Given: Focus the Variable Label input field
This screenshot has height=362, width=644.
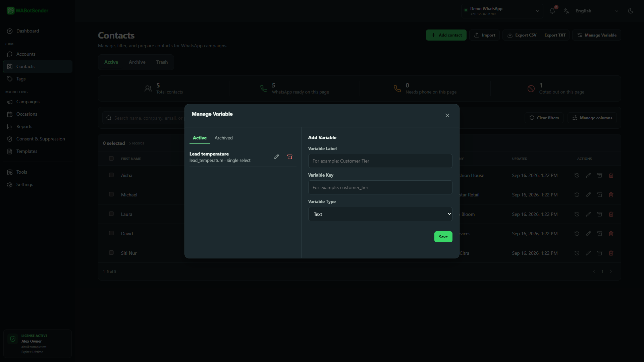Looking at the screenshot, I should coord(380,161).
